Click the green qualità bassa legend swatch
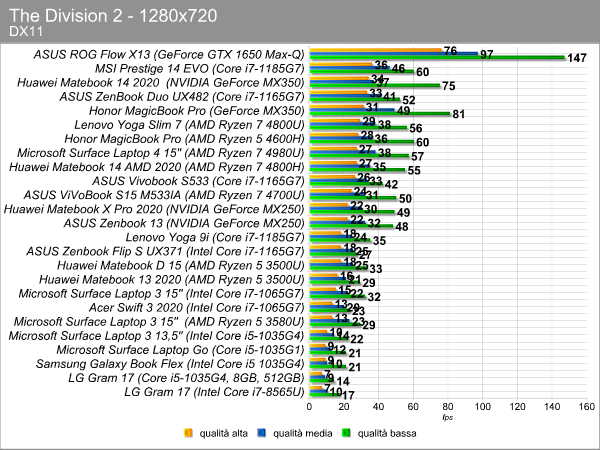This screenshot has width=600, height=450. point(346,433)
